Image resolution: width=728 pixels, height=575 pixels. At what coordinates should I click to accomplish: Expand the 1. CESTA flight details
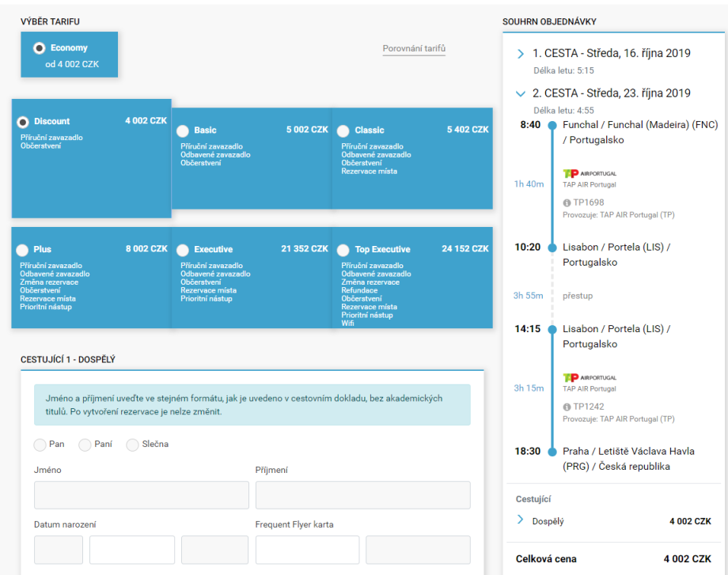(x=520, y=54)
